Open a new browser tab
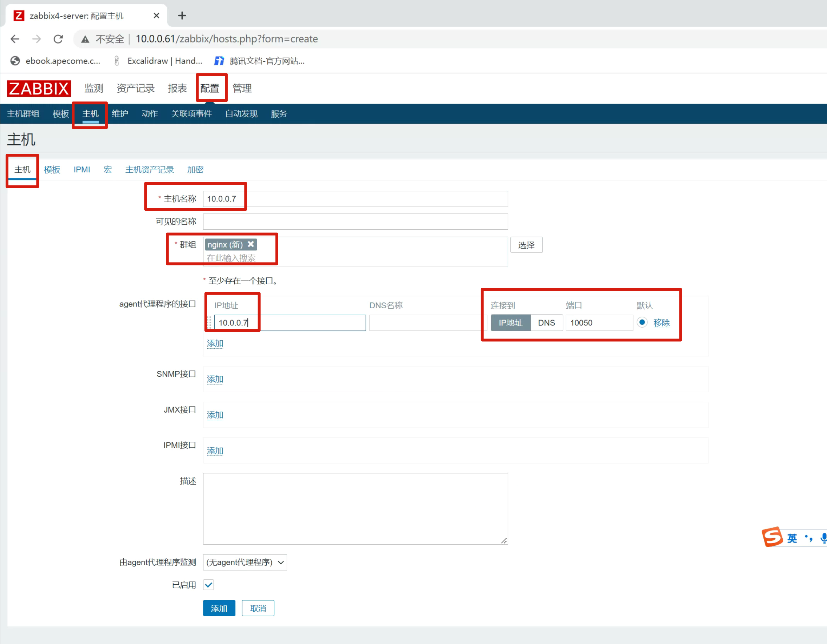827x644 pixels. [x=182, y=15]
